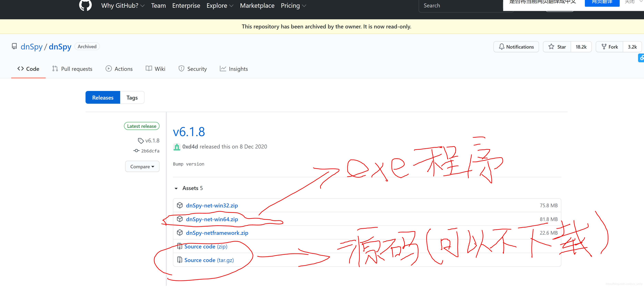Click the GitHub Octocat logo
The image size is (644, 287).
point(85,5)
